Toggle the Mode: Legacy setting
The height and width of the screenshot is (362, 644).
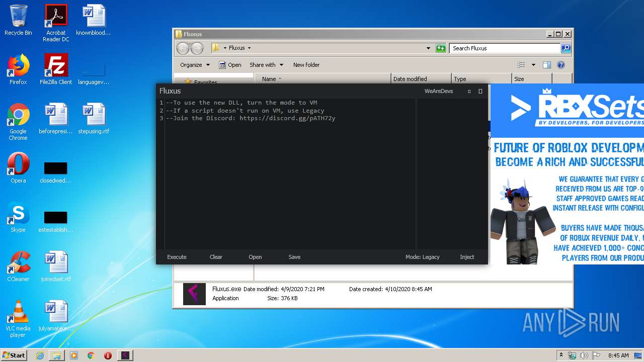coord(422,257)
